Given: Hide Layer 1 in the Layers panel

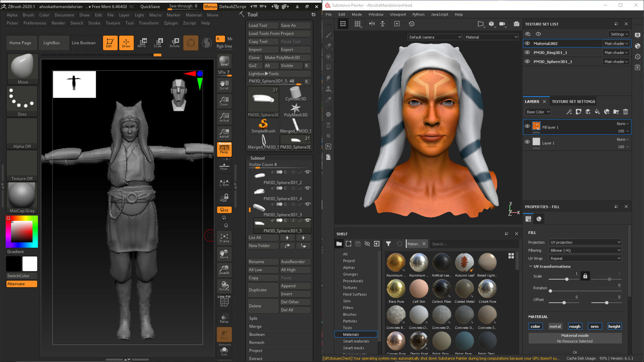Looking at the screenshot, I should (x=527, y=142).
